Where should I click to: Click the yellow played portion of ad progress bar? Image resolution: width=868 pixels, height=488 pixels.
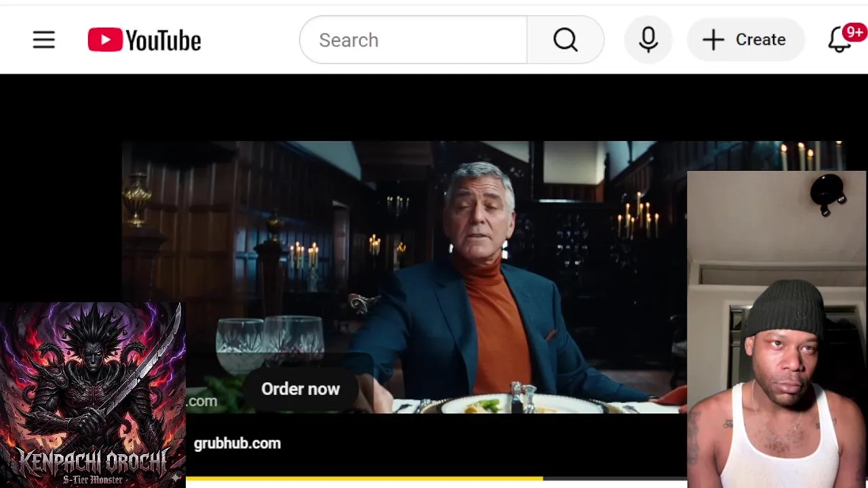(364, 479)
